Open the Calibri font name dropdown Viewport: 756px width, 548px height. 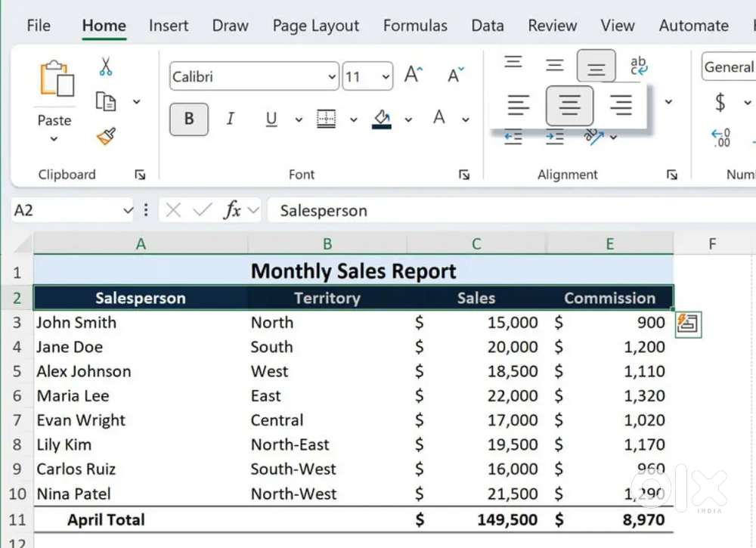coord(331,76)
